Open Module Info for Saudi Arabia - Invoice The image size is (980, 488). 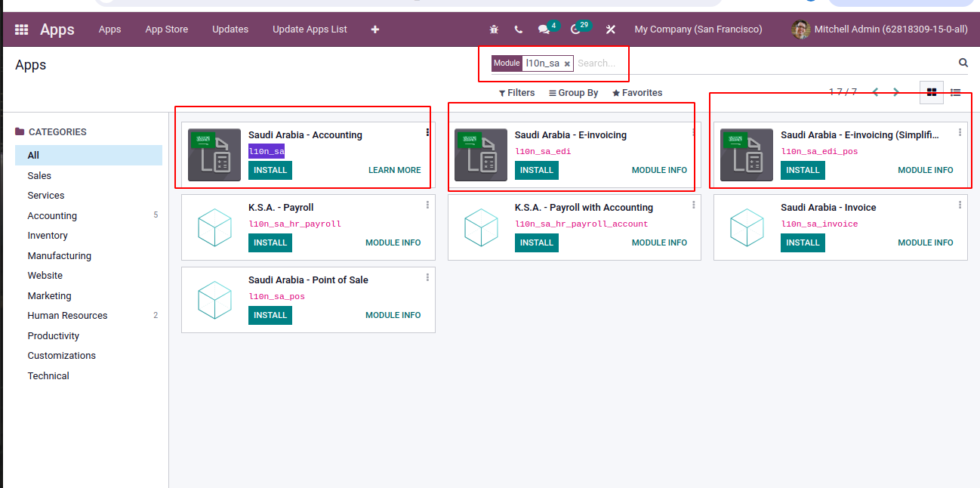(926, 242)
